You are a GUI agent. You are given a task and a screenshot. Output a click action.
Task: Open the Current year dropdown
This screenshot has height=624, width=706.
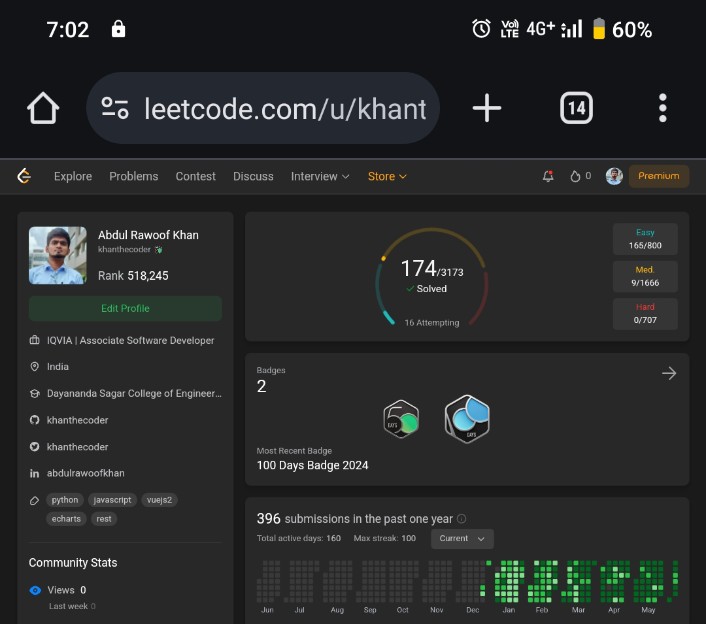point(462,538)
